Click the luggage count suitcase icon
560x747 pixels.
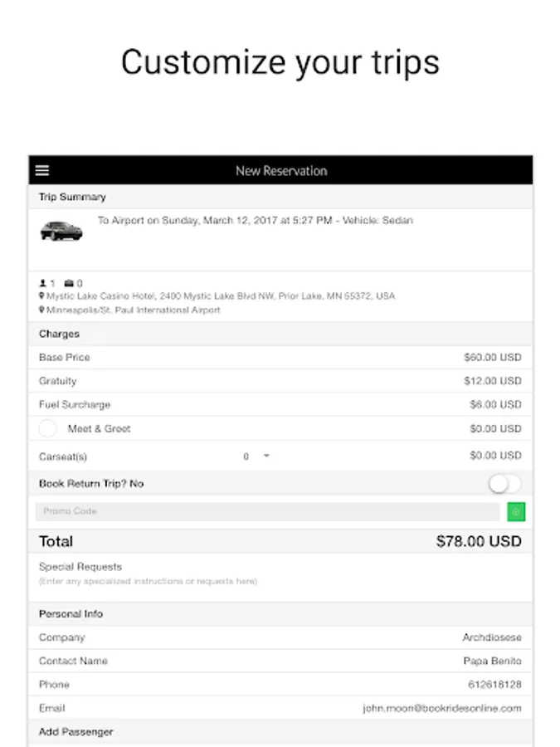pyautogui.click(x=70, y=283)
